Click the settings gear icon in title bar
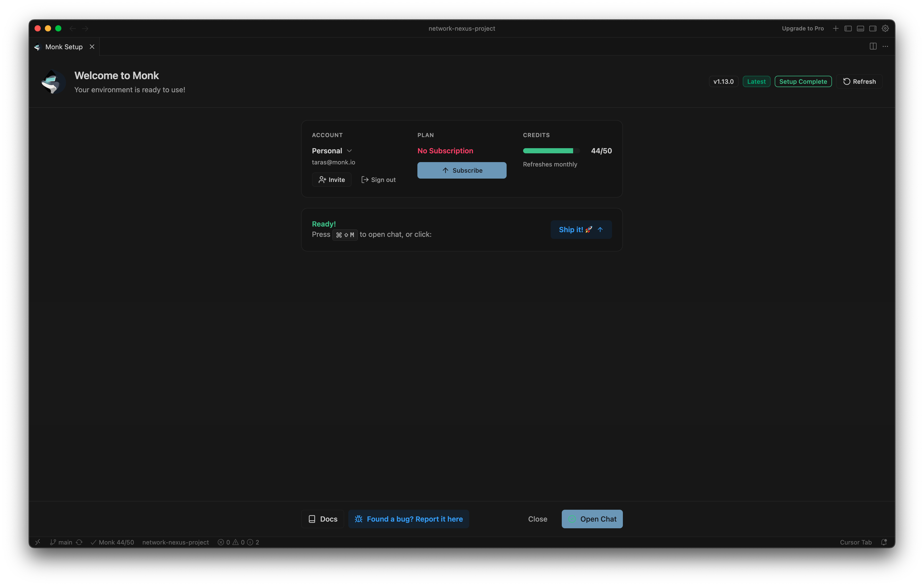Screen dimensions: 924x586 885,28
